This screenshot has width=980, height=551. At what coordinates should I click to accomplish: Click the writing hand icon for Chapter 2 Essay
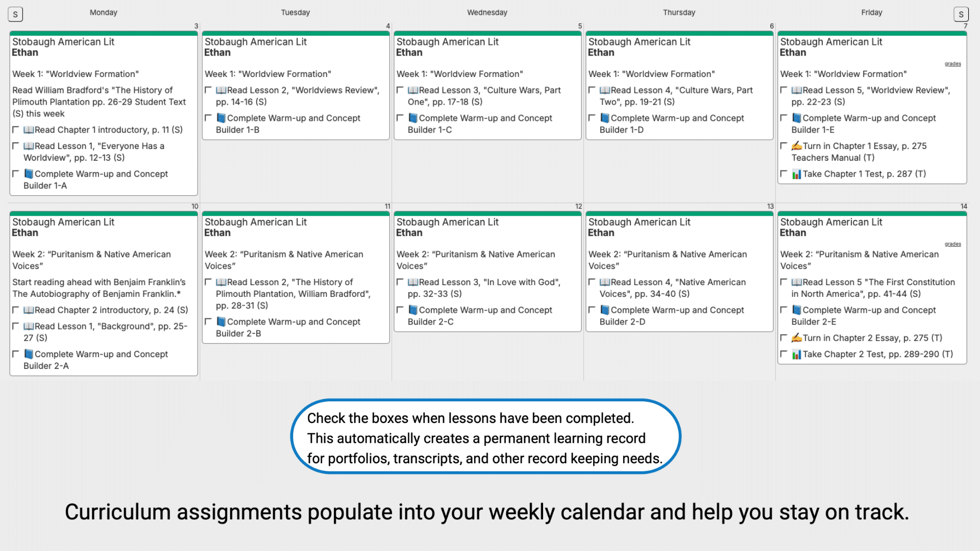[796, 338]
